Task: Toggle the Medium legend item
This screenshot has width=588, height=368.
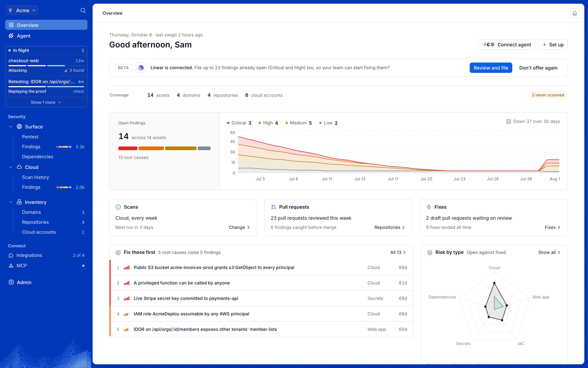Action: click(299, 123)
